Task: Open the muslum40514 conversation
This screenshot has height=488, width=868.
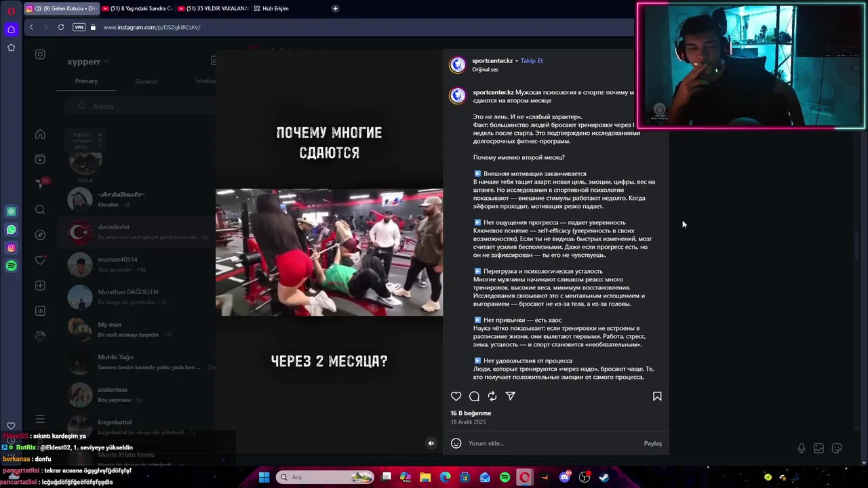Action: tap(136, 264)
